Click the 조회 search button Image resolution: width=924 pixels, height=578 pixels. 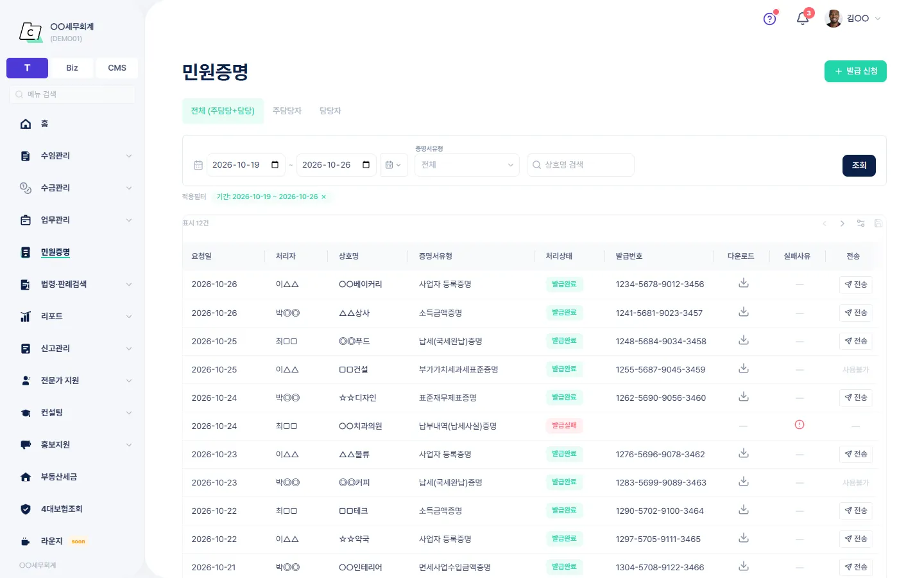[x=859, y=166]
